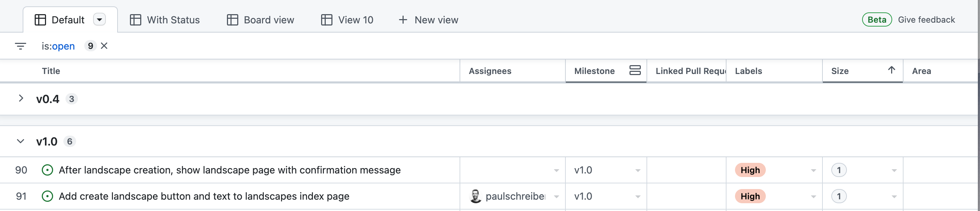Click paulschreiber avatar on issue 91
Screen dimensions: 980x211
475,196
